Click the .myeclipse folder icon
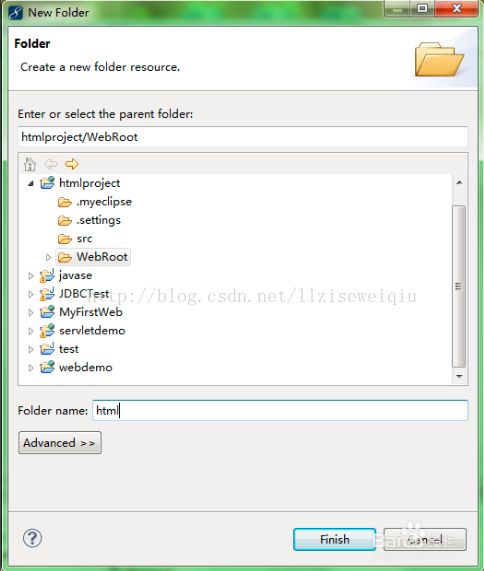The height and width of the screenshot is (571, 484). (65, 202)
